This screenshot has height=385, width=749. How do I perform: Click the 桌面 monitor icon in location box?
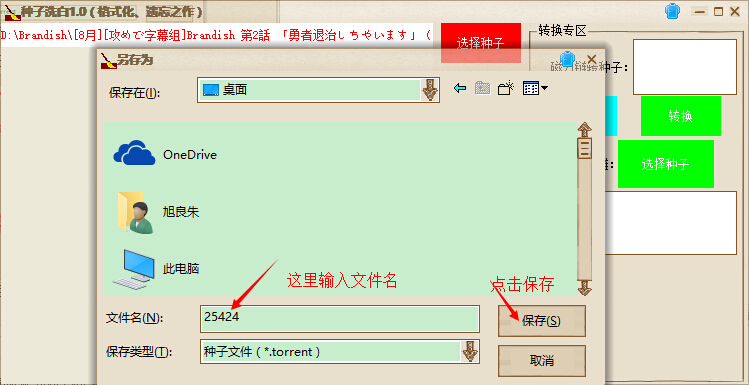211,90
